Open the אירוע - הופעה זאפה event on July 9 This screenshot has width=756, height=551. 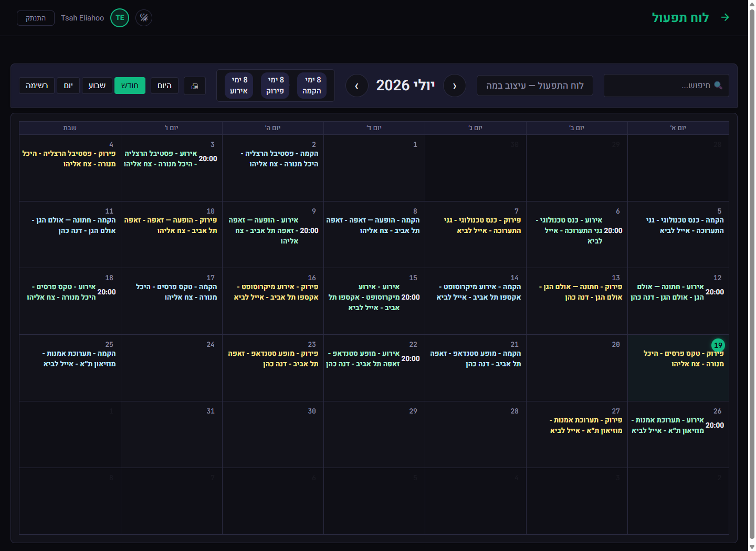(274, 230)
